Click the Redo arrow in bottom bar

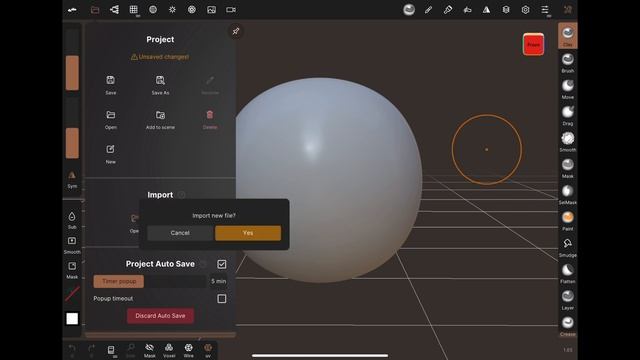coord(91,349)
